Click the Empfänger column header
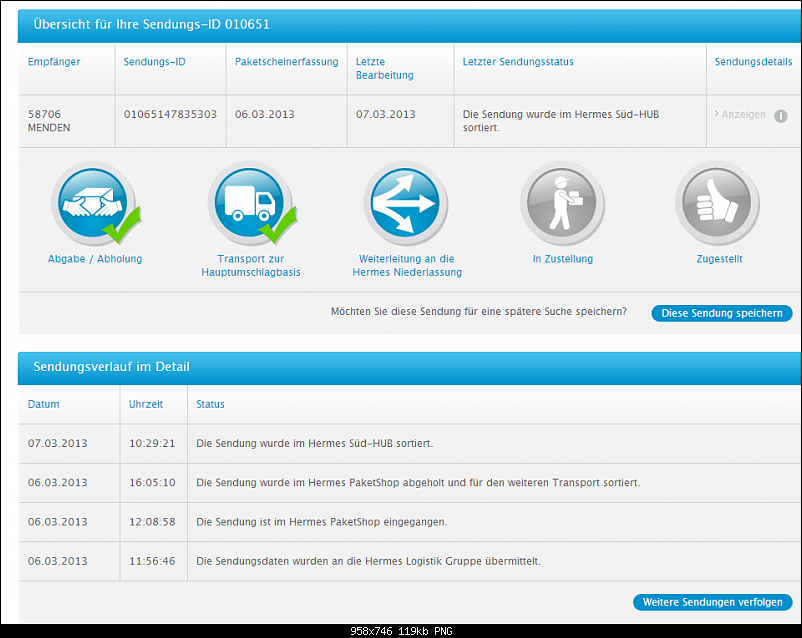 [54, 62]
